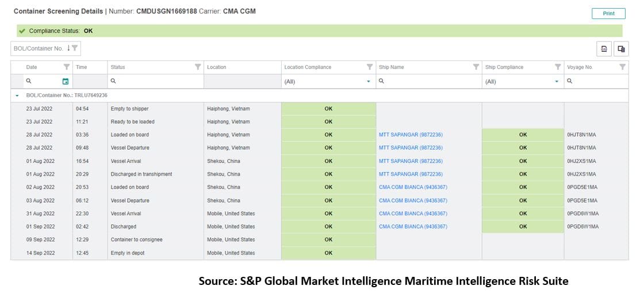
Task: Click the Ship Compliance column filter icon
Action: [x=558, y=67]
